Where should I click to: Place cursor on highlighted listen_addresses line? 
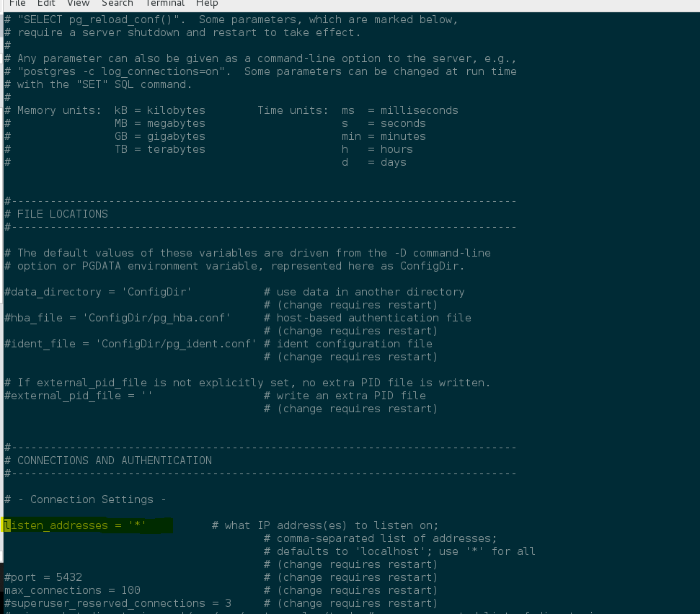[x=87, y=525]
